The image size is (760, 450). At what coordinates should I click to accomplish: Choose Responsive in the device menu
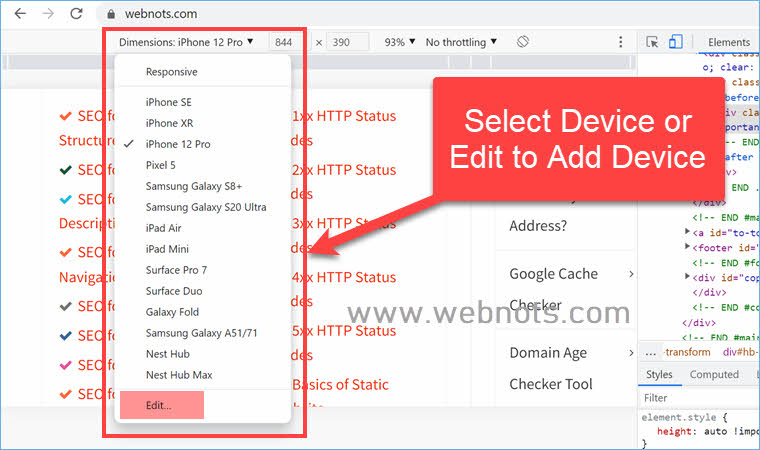pyautogui.click(x=171, y=72)
